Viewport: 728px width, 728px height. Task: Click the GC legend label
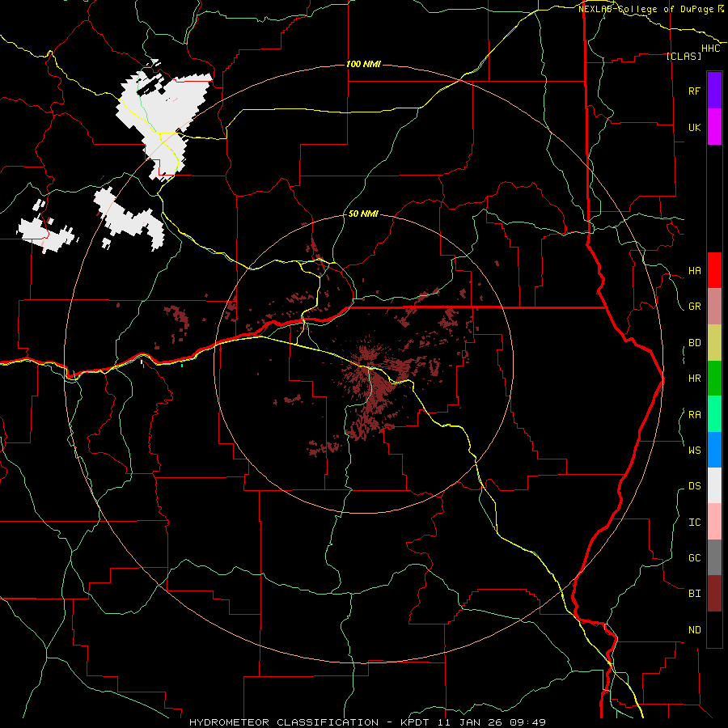pyautogui.click(x=695, y=558)
